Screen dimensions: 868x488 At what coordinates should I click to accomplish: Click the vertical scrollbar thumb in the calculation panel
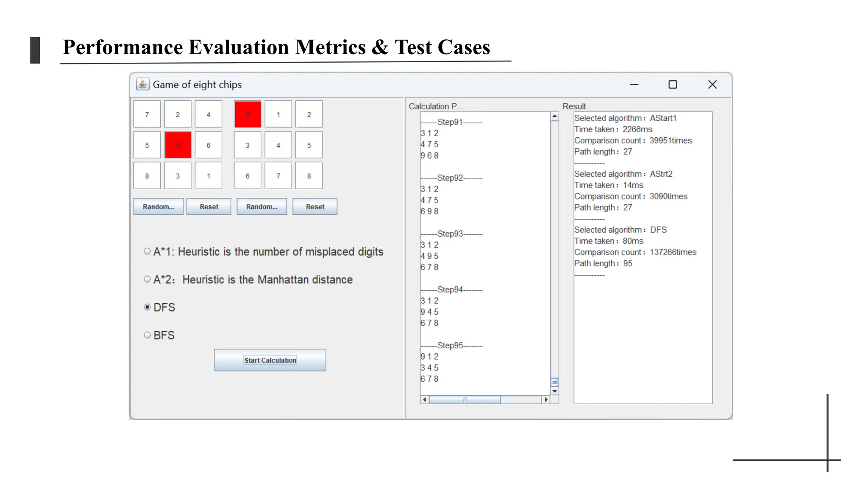(x=554, y=382)
